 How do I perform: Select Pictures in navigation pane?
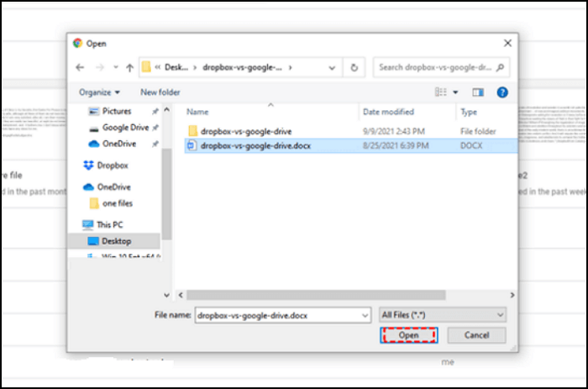point(117,111)
